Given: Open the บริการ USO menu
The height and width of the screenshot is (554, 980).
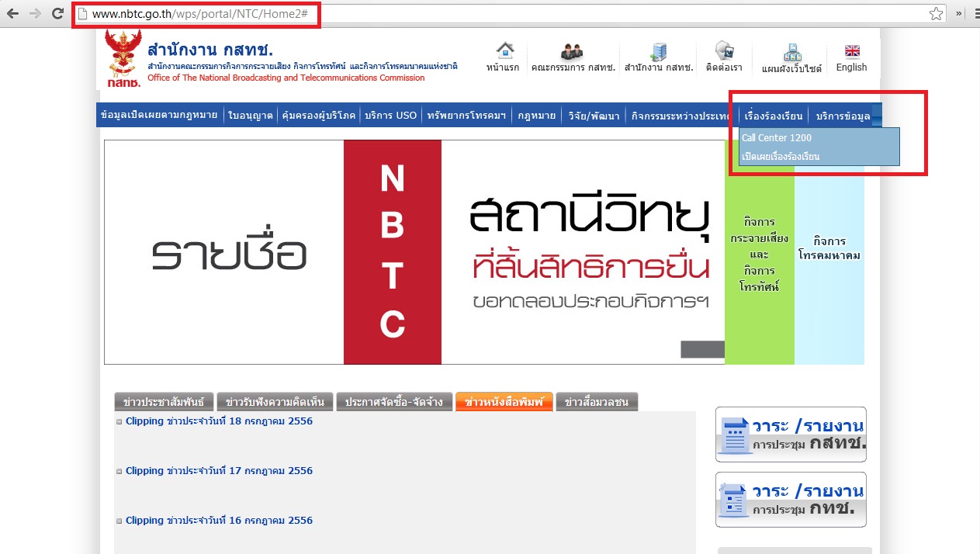Looking at the screenshot, I should [x=390, y=116].
